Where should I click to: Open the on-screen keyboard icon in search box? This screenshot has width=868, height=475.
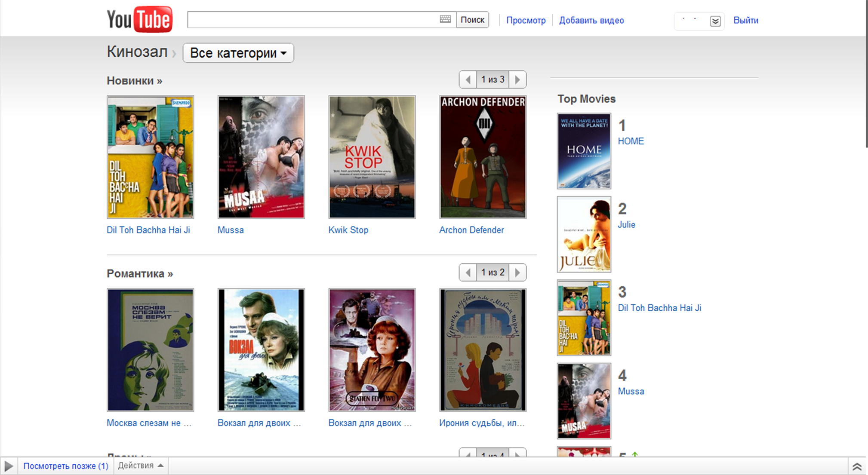[x=445, y=19]
